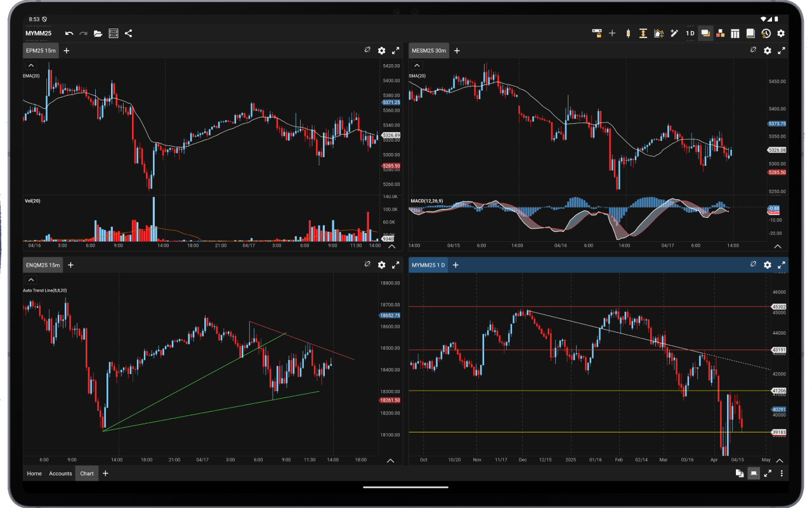The width and height of the screenshot is (812, 508).
Task: Add a study to the MYMM25 1D chart
Action: click(x=456, y=265)
